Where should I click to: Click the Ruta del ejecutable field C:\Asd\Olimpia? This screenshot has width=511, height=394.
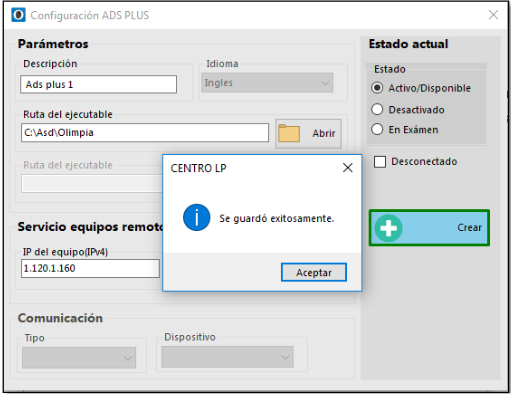(145, 133)
